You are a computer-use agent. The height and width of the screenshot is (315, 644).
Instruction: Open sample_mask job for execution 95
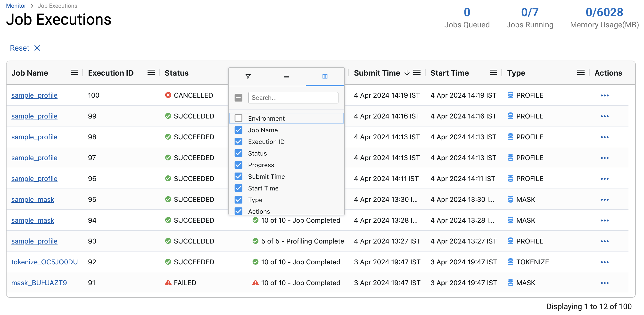pos(33,200)
